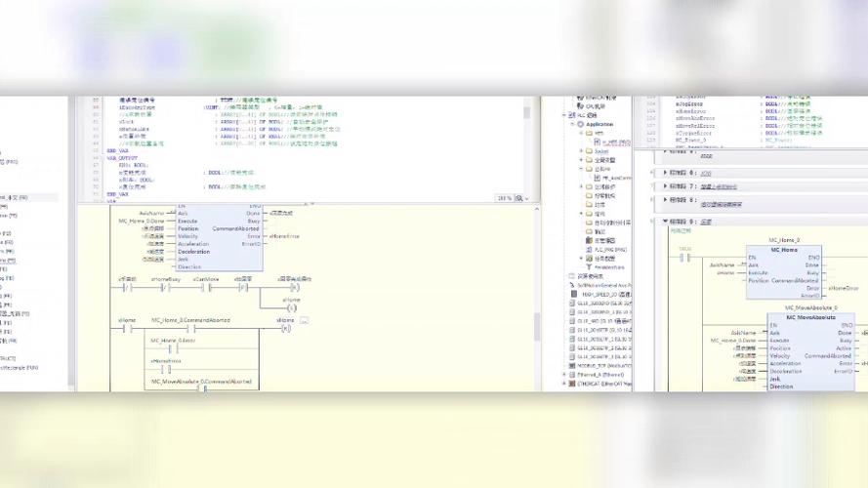Image resolution: width=868 pixels, height=488 pixels.
Task: Expand the Ethernet_A tree node
Action: (564, 375)
